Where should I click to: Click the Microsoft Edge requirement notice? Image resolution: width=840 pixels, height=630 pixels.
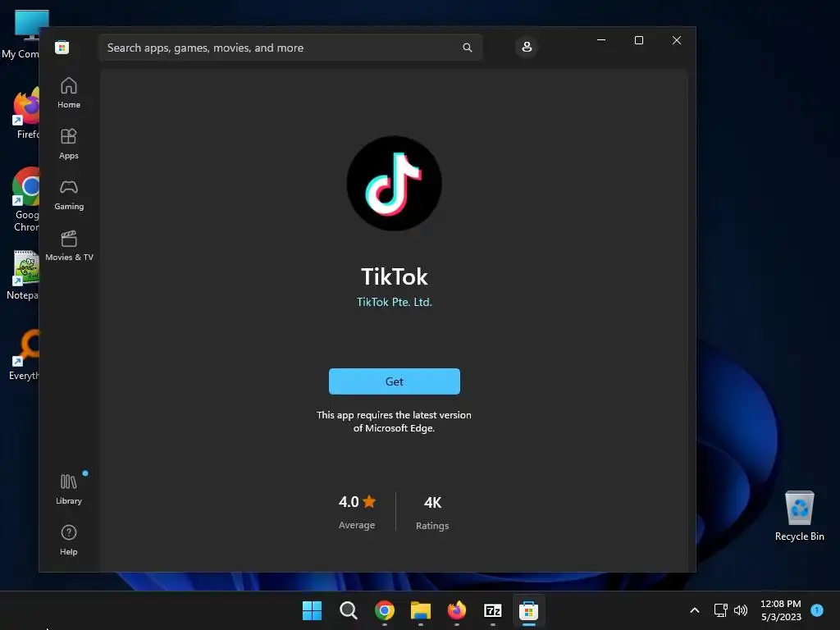coord(394,422)
